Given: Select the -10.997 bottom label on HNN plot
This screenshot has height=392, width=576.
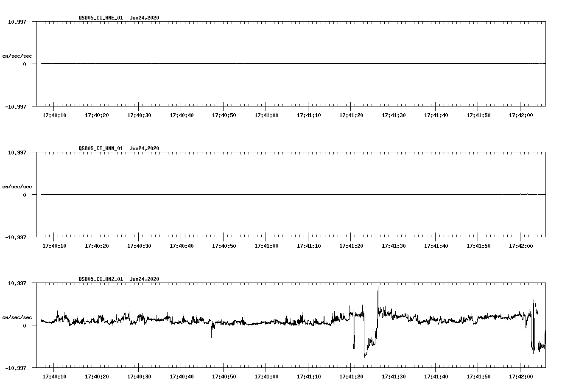Looking at the screenshot, I should [16, 237].
